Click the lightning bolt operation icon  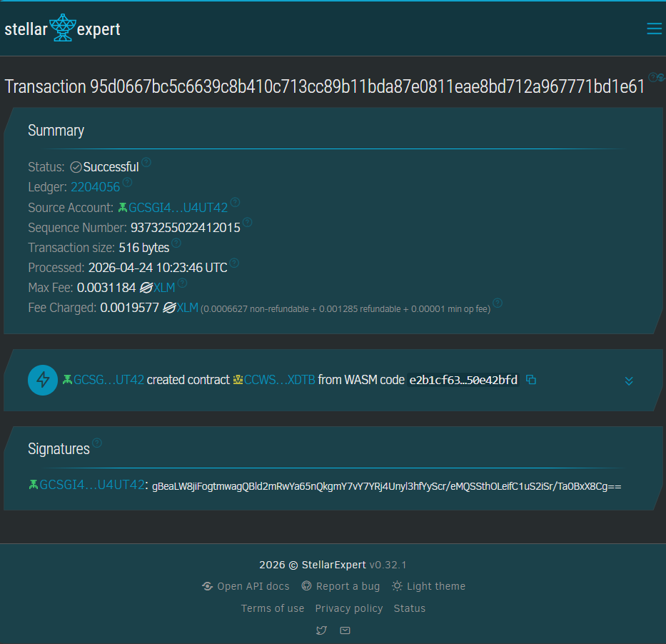43,381
